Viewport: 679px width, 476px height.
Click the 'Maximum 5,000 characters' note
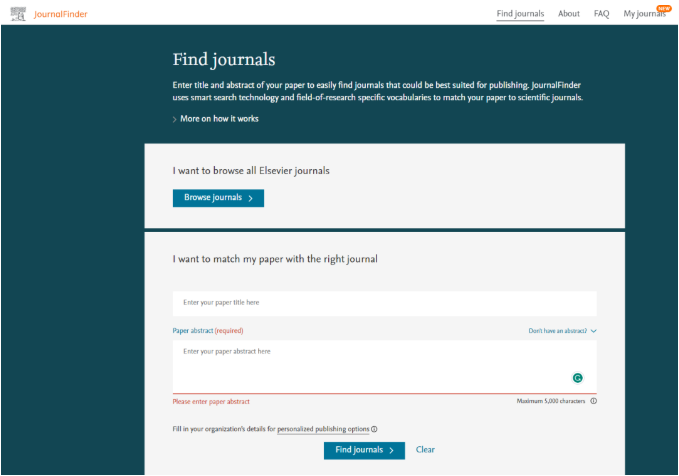(551, 401)
